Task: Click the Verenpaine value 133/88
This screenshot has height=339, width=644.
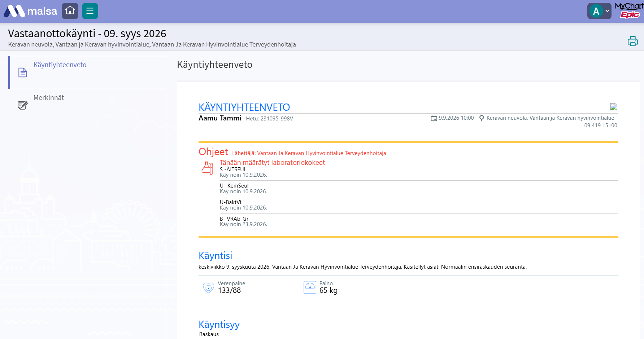Action: (229, 290)
